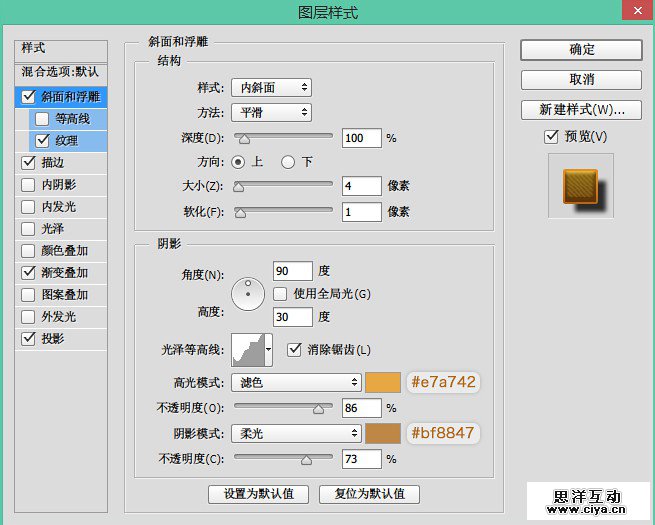The height and width of the screenshot is (525, 655).
Task: Click the highlight color swatch #e7a742
Action: click(383, 382)
